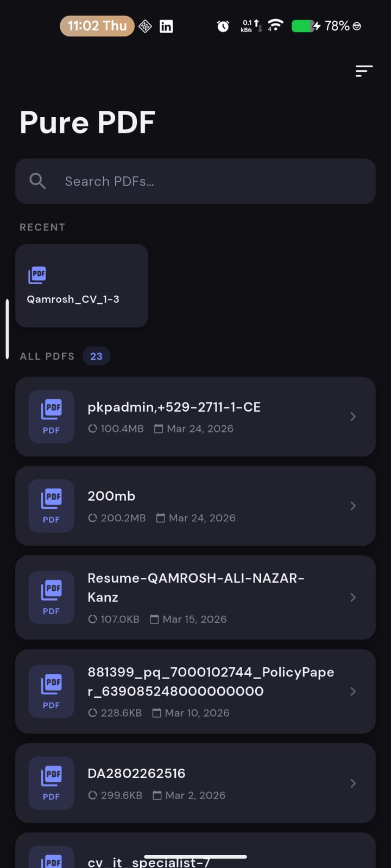The image size is (391, 868).
Task: Expand pkpadmin,+529-2711-1-CE chevron arrow
Action: click(x=353, y=417)
